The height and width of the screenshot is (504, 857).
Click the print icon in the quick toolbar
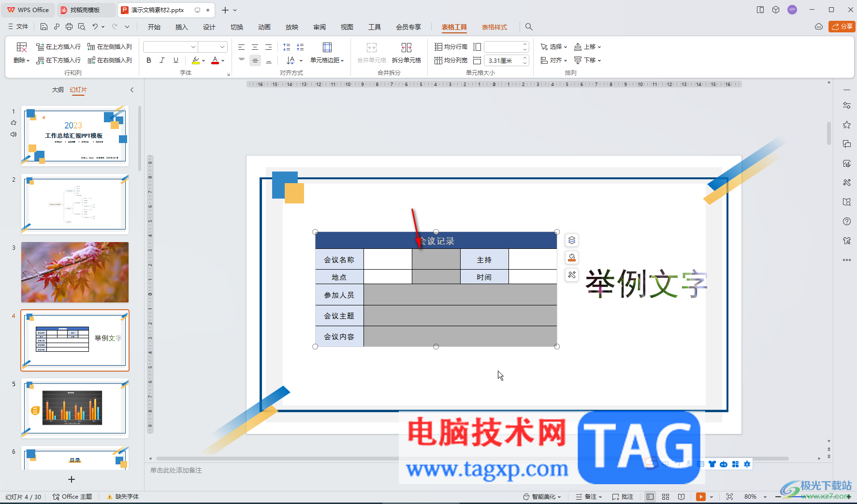pyautogui.click(x=69, y=27)
